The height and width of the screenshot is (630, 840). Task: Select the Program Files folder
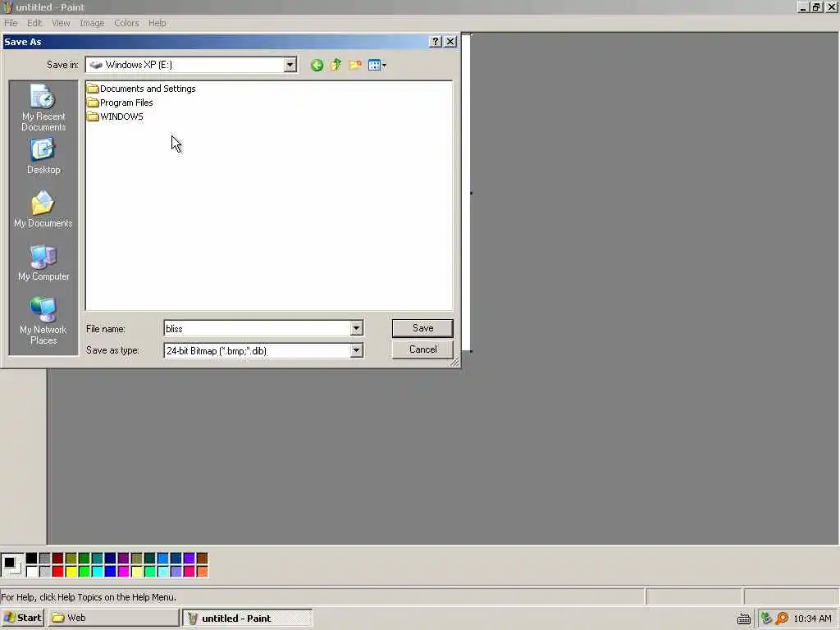point(120,103)
